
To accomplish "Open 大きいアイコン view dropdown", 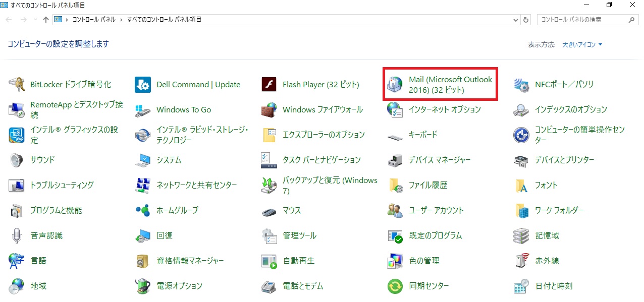I will point(582,44).
